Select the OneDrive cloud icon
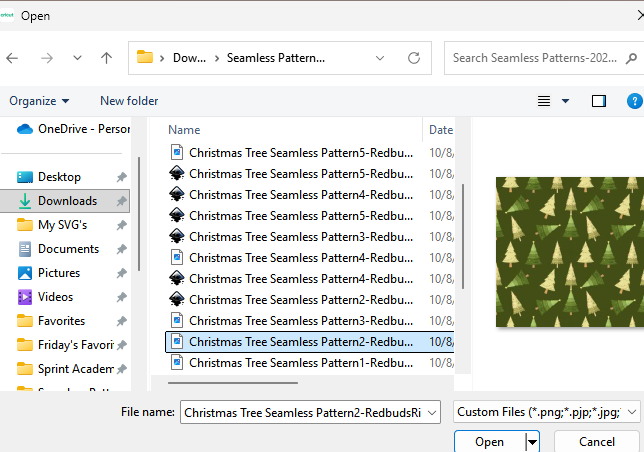This screenshot has width=644, height=452. [x=25, y=129]
